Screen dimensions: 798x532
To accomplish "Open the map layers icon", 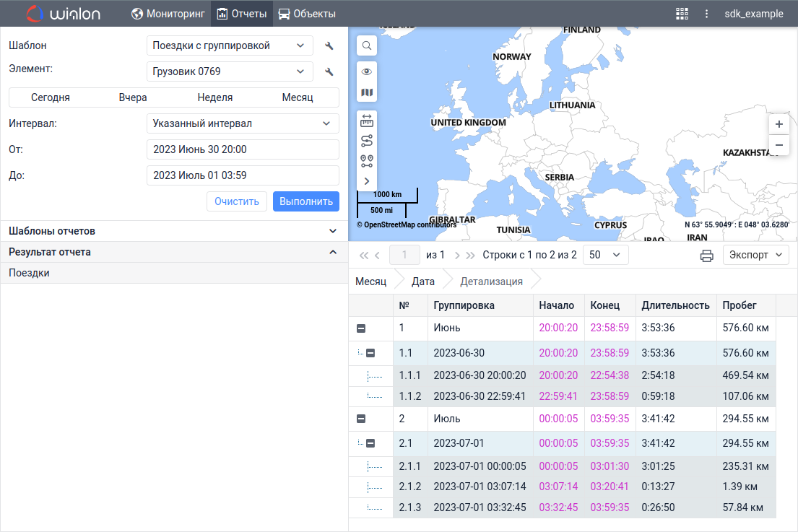I will click(367, 92).
